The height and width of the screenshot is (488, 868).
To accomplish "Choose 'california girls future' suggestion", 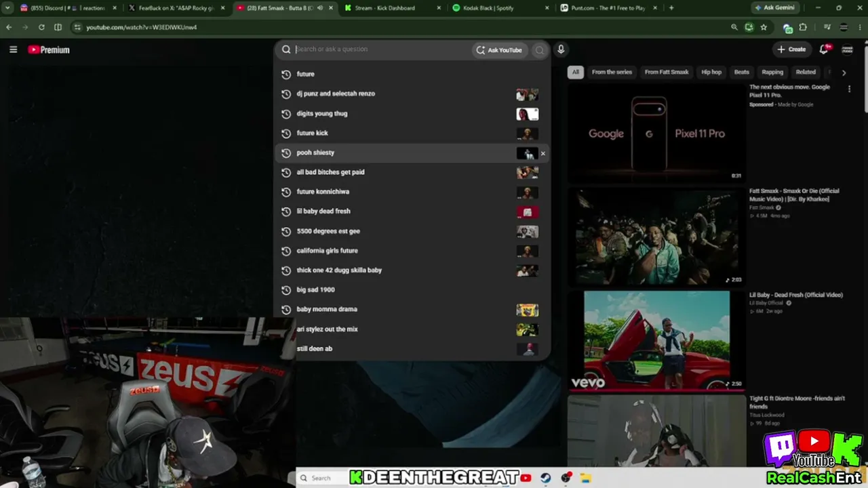I will point(412,251).
